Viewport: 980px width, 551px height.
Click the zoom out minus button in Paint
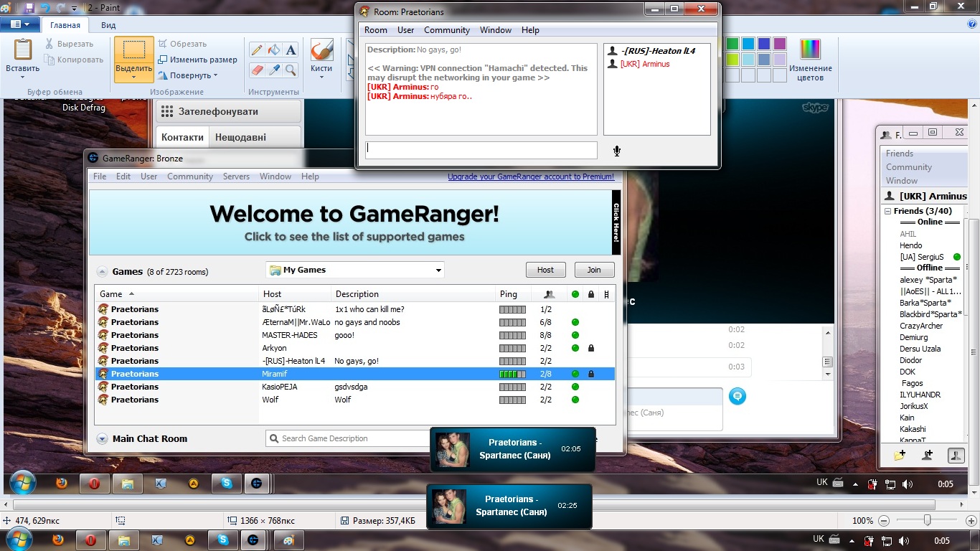884,521
